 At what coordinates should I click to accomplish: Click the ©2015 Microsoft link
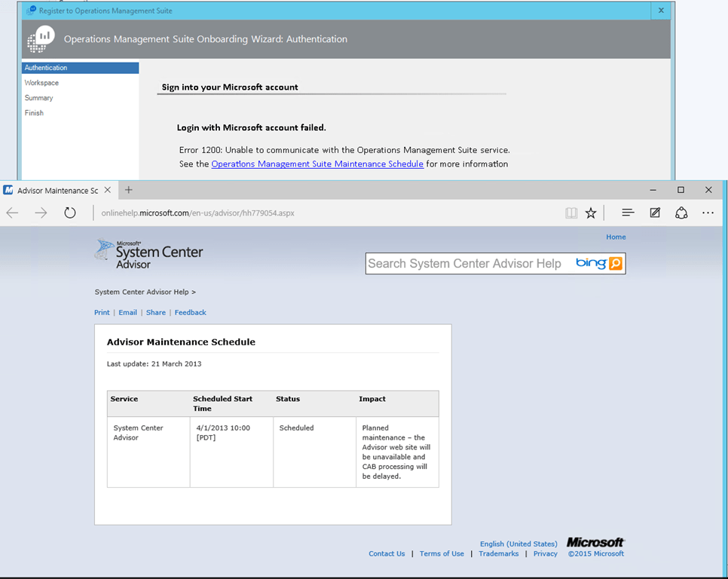point(595,553)
